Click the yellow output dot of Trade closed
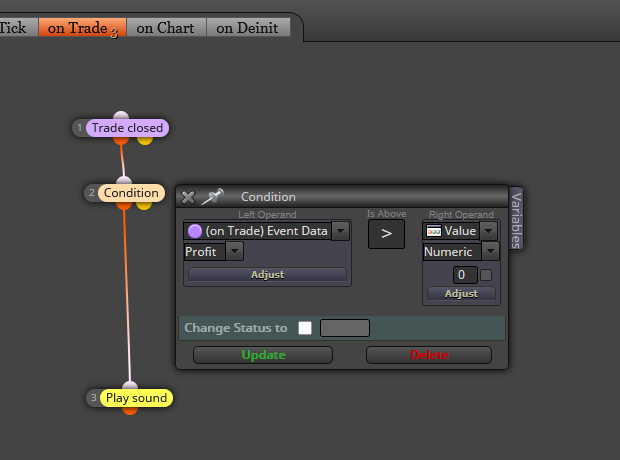Image resolution: width=620 pixels, height=460 pixels. [x=145, y=140]
